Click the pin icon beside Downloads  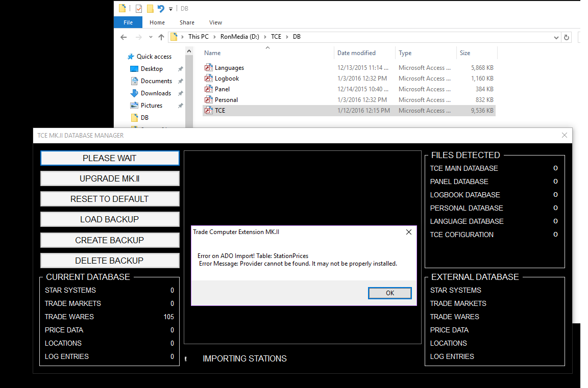click(180, 93)
